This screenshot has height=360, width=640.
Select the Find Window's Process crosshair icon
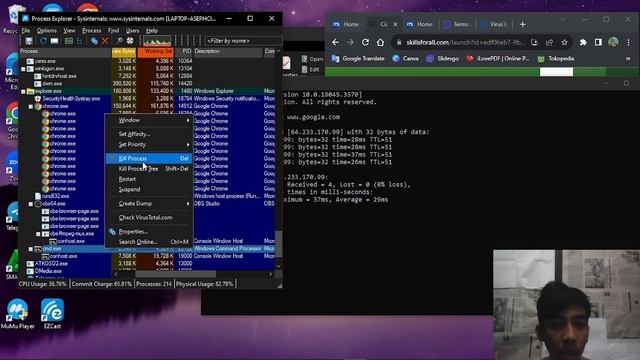[130, 41]
